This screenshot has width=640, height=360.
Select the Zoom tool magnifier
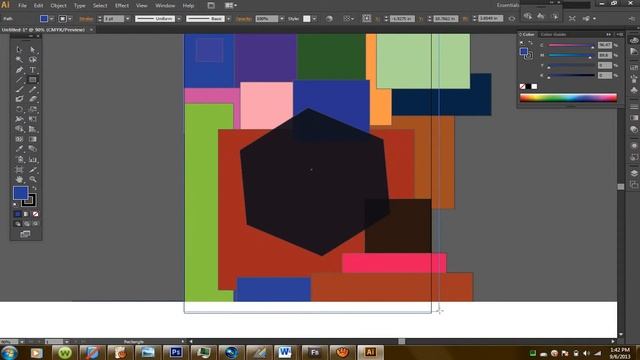[x=33, y=179]
